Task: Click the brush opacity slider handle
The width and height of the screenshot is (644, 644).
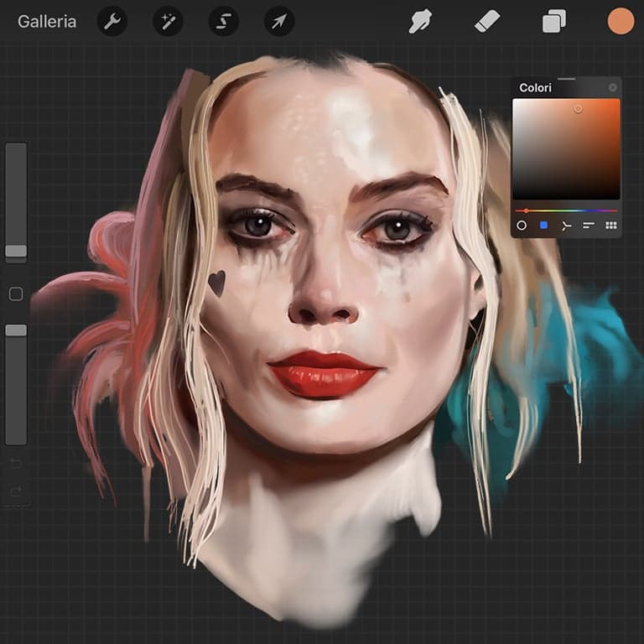Action: 16,330
